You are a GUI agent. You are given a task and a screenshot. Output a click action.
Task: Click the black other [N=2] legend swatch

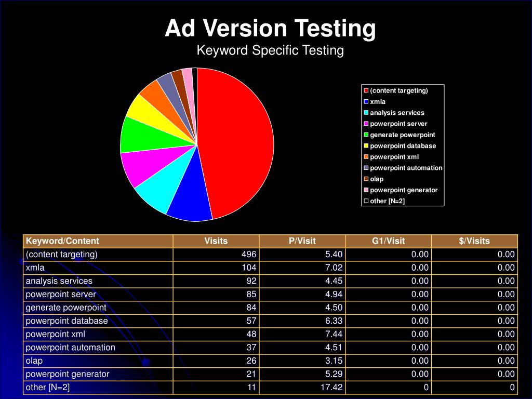click(366, 201)
